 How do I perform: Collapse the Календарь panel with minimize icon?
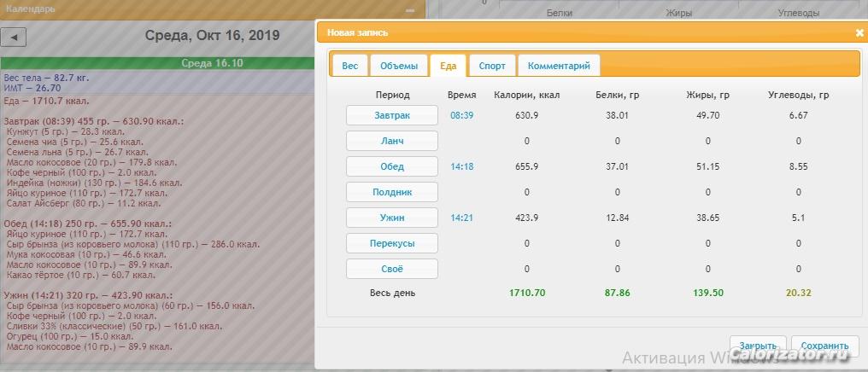point(410,9)
